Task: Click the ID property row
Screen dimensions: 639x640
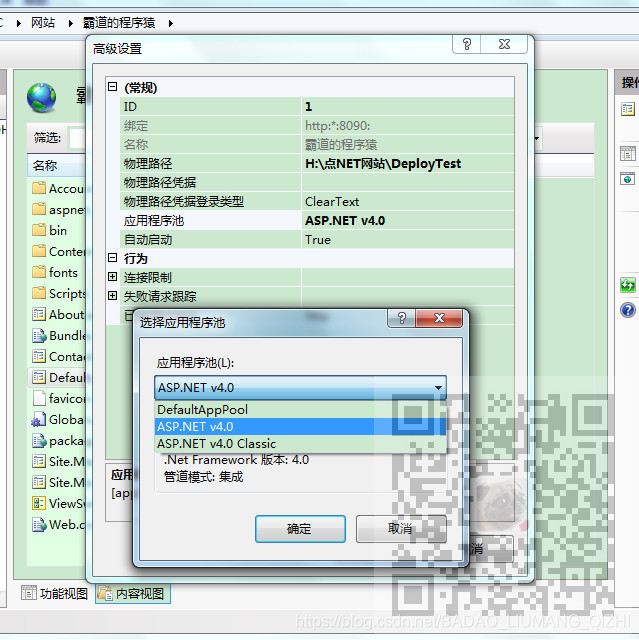Action: [x=317, y=107]
